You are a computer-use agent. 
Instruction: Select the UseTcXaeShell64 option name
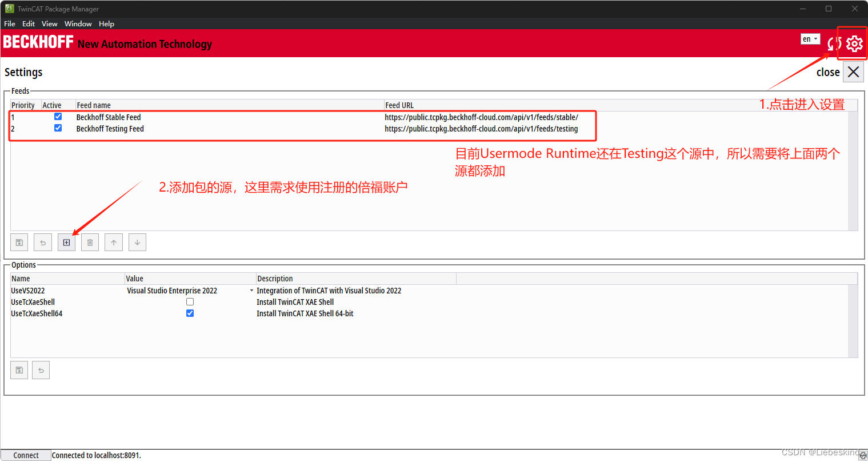click(x=37, y=313)
